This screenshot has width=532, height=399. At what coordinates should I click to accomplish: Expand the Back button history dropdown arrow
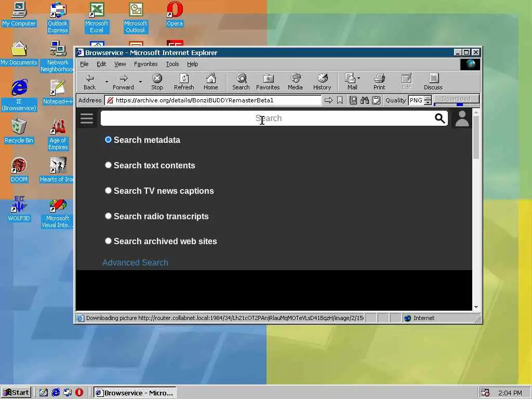[107, 82]
